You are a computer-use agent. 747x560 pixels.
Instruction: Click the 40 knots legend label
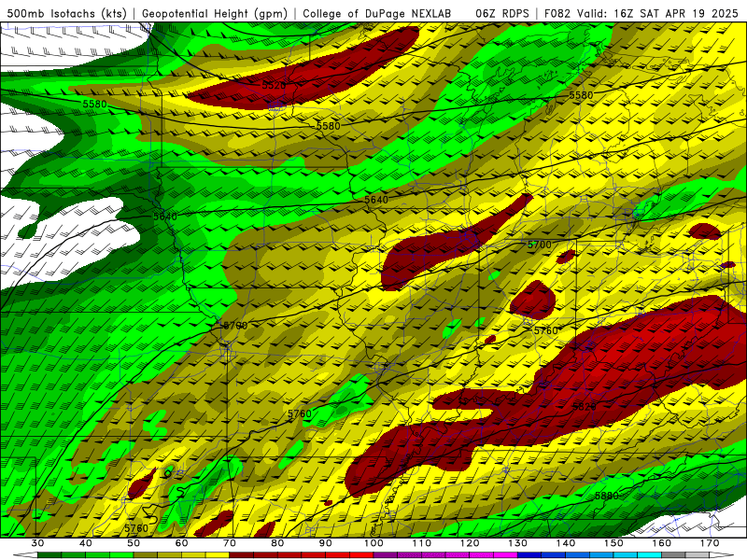[85, 543]
